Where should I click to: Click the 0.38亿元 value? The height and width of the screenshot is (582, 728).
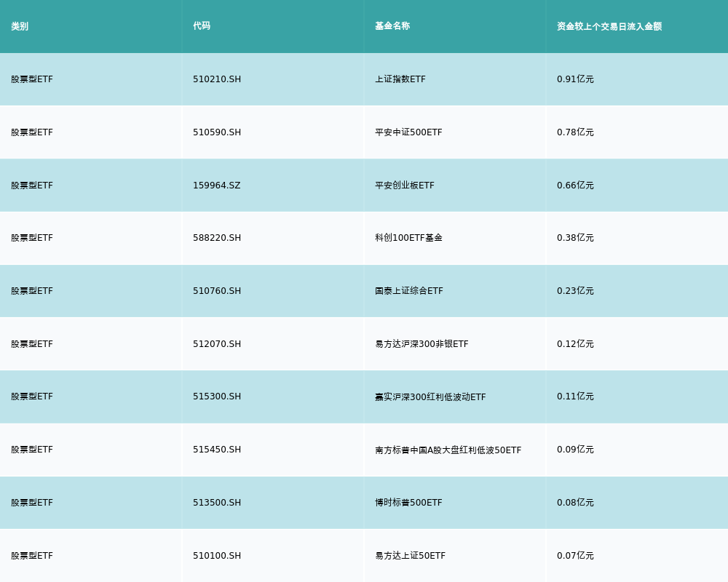(575, 238)
